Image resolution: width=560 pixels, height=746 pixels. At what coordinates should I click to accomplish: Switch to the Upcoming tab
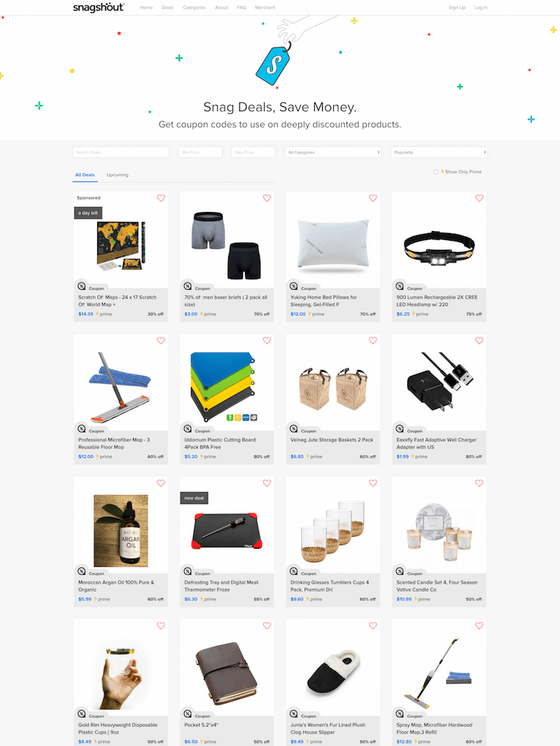tap(118, 175)
